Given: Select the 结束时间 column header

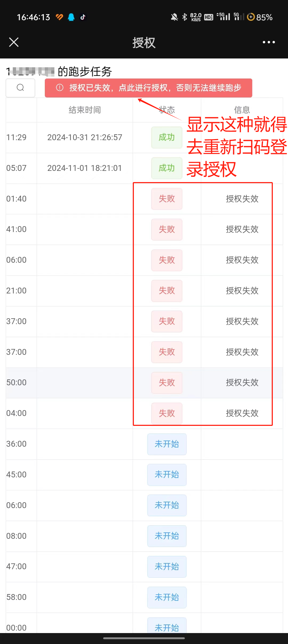Looking at the screenshot, I should point(85,110).
